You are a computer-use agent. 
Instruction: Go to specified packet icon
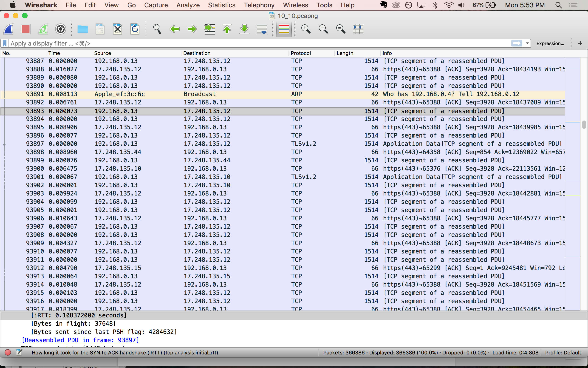tap(209, 29)
